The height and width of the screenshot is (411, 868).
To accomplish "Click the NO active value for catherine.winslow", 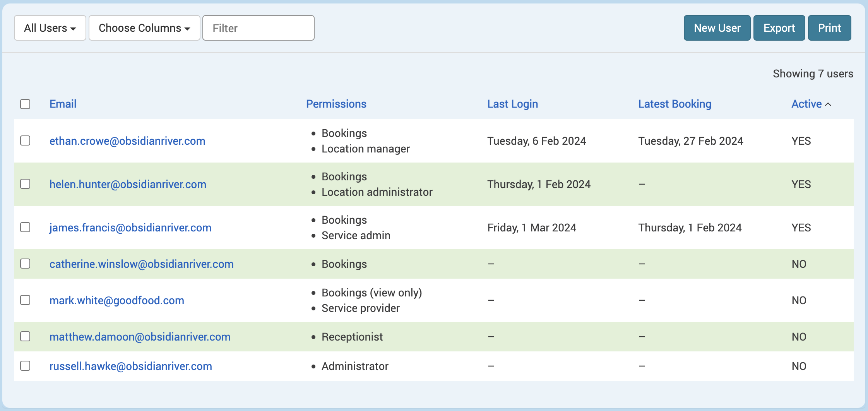I will pos(799,264).
